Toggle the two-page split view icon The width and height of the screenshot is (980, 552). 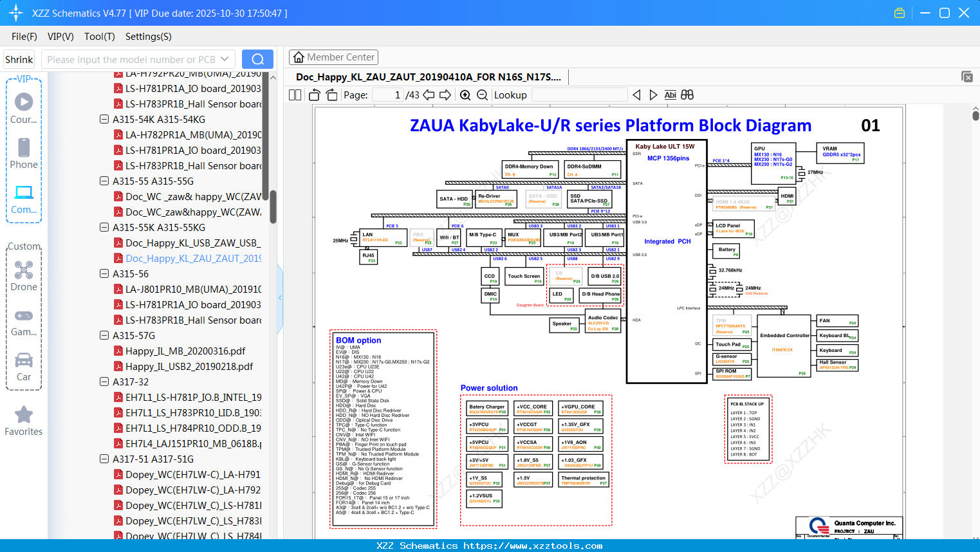click(x=295, y=95)
